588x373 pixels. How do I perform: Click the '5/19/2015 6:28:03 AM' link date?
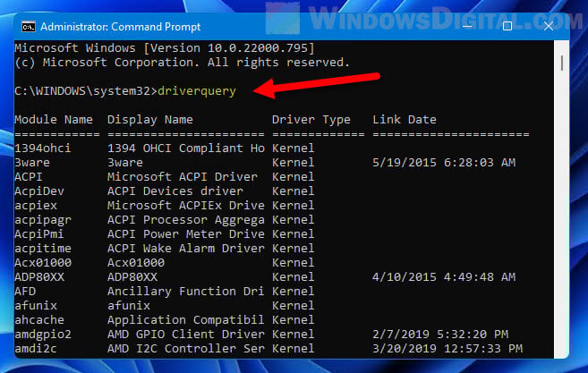[x=444, y=162]
